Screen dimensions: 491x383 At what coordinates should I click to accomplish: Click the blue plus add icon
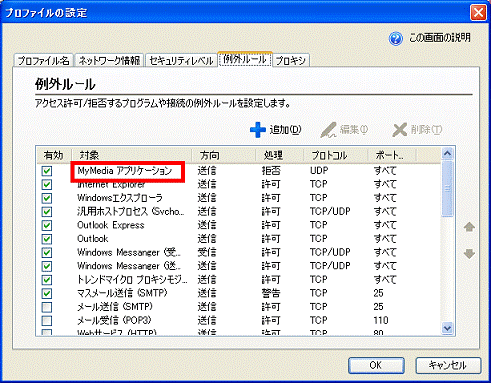(x=258, y=130)
